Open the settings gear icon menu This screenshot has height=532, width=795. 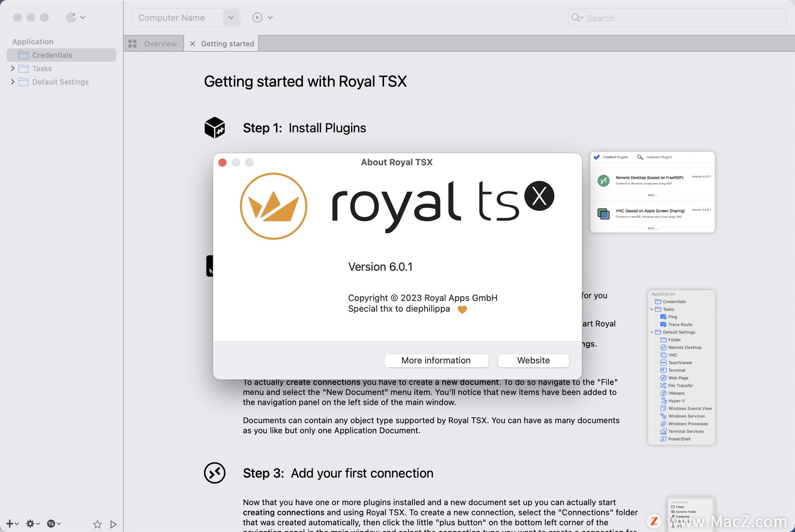tap(30, 523)
